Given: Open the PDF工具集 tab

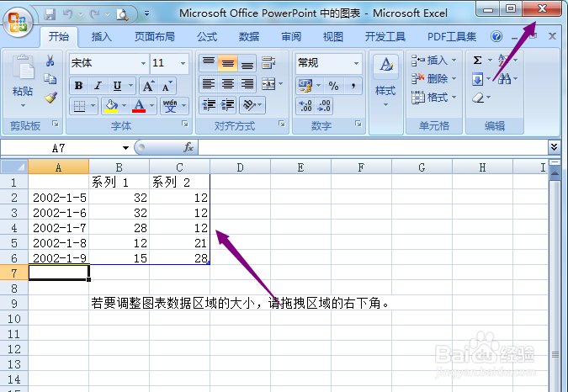Looking at the screenshot, I should (451, 36).
